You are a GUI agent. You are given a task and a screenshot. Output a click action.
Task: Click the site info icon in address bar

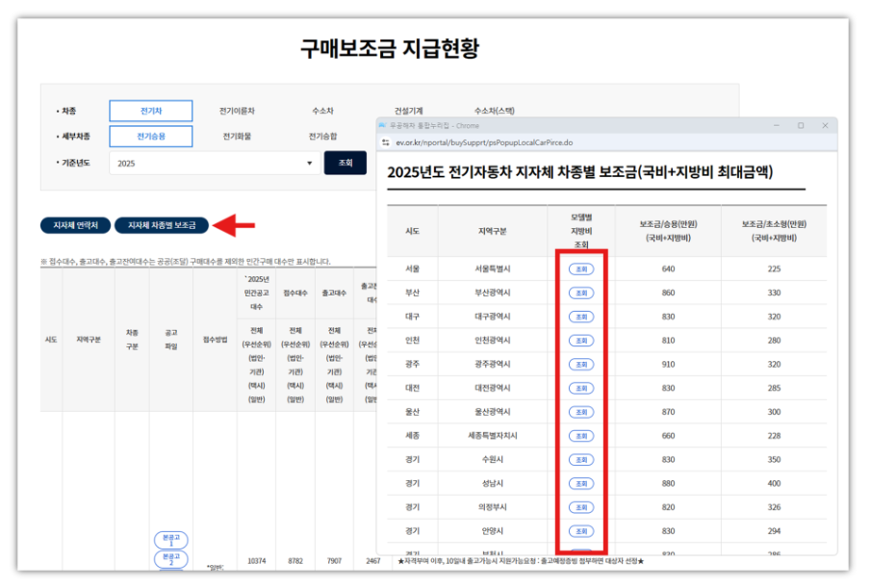point(386,141)
